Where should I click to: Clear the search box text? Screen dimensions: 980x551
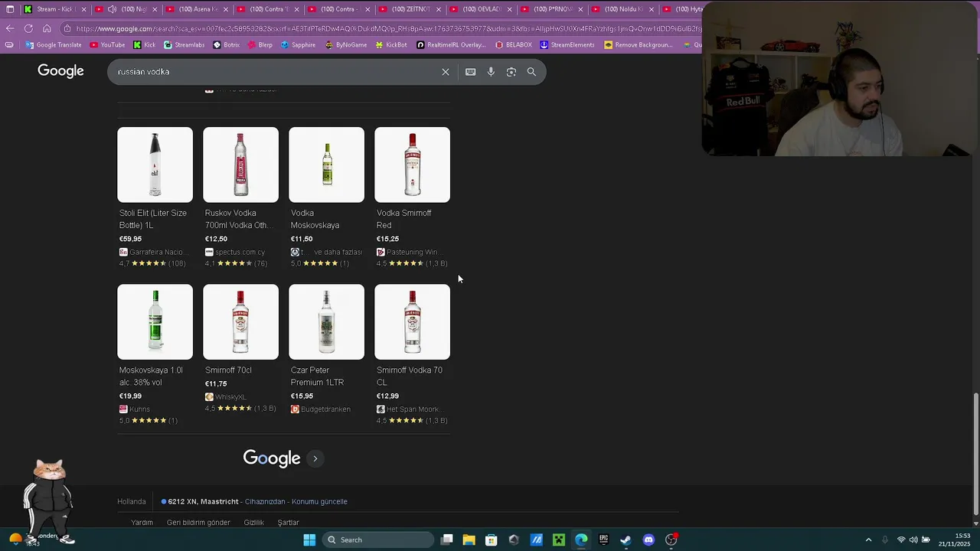tap(446, 72)
